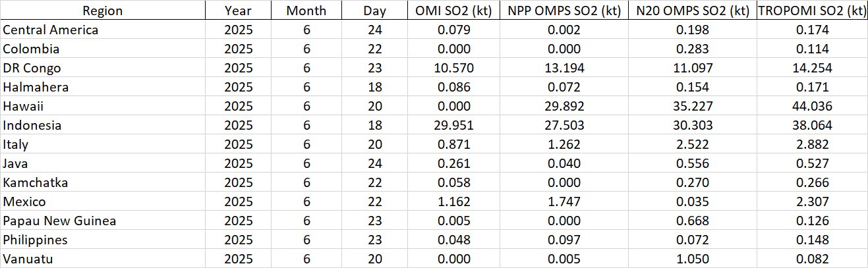
Task: Click the Hawaii TROPOMI value 44.036
Action: pyautogui.click(x=812, y=106)
